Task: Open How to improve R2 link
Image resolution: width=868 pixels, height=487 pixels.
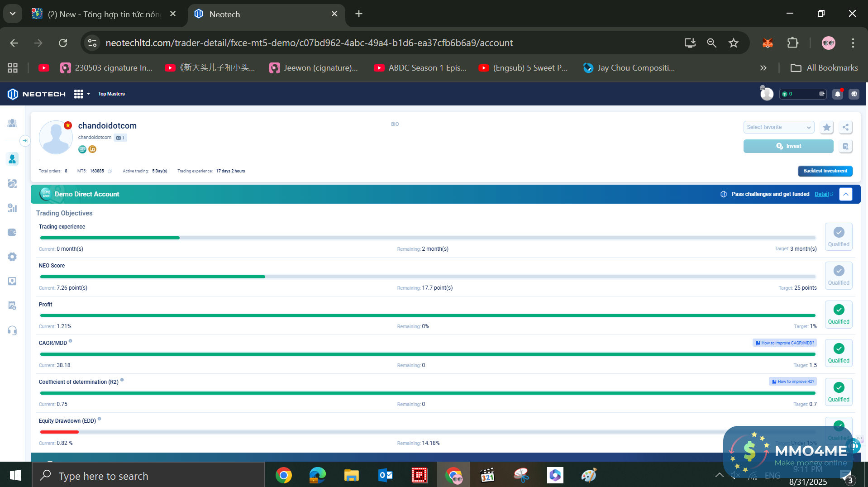Action: (x=793, y=382)
